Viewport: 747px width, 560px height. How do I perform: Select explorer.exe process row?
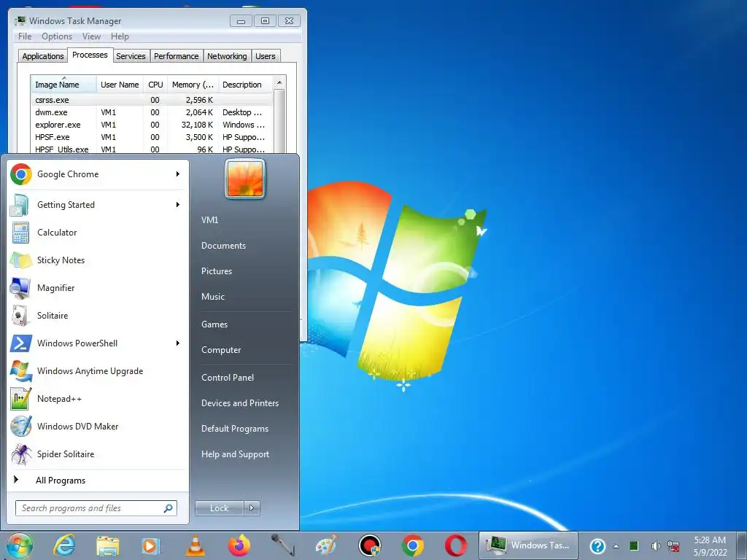tap(152, 125)
